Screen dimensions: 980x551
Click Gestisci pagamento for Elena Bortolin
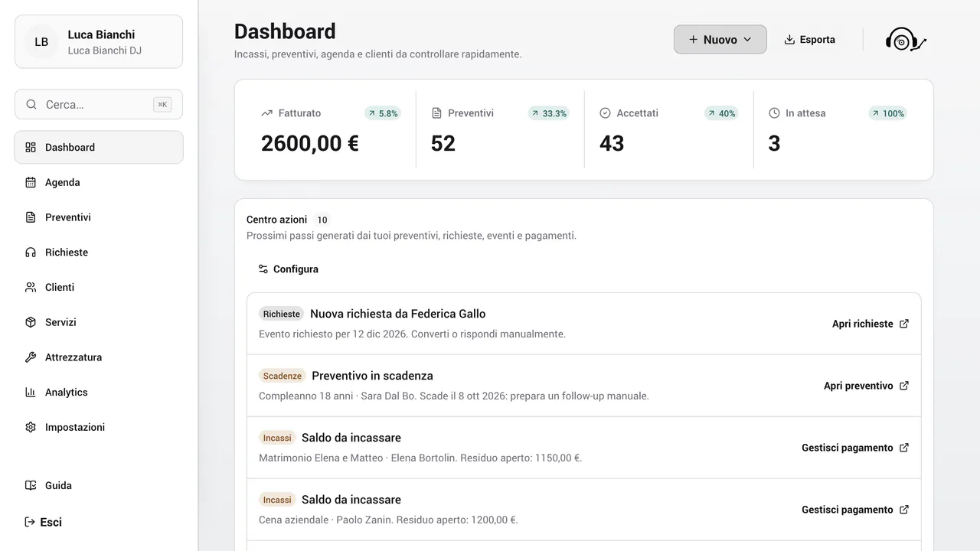[x=855, y=448]
